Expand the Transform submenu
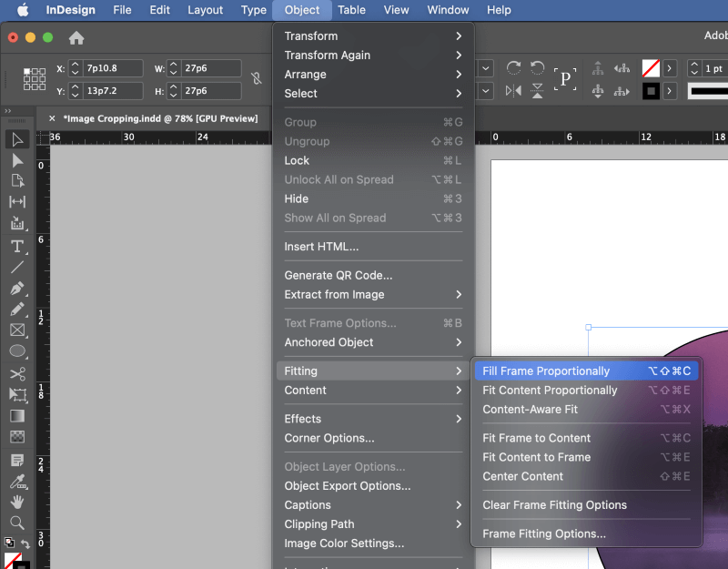Screen dimensions: 728x569 373,36
